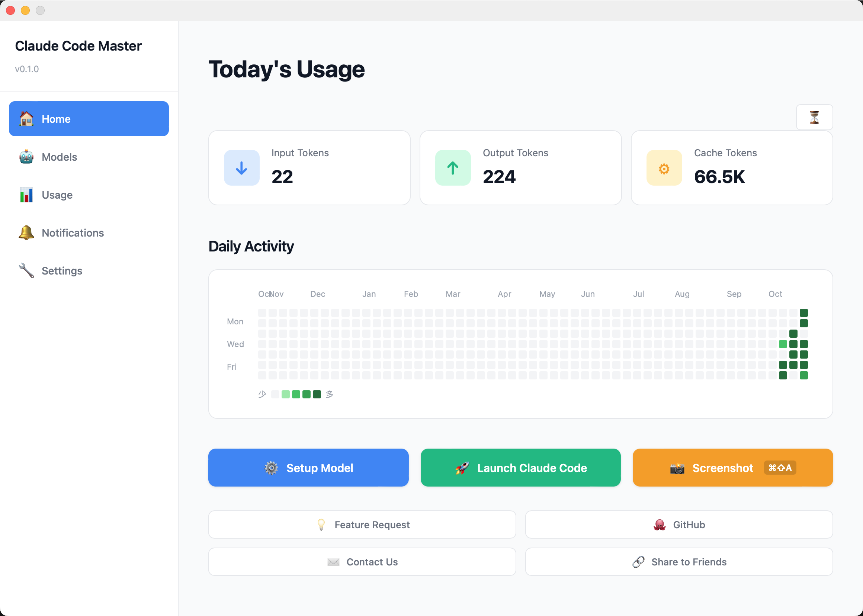This screenshot has height=616, width=863.
Task: Click the Contact Us button
Action: point(362,562)
